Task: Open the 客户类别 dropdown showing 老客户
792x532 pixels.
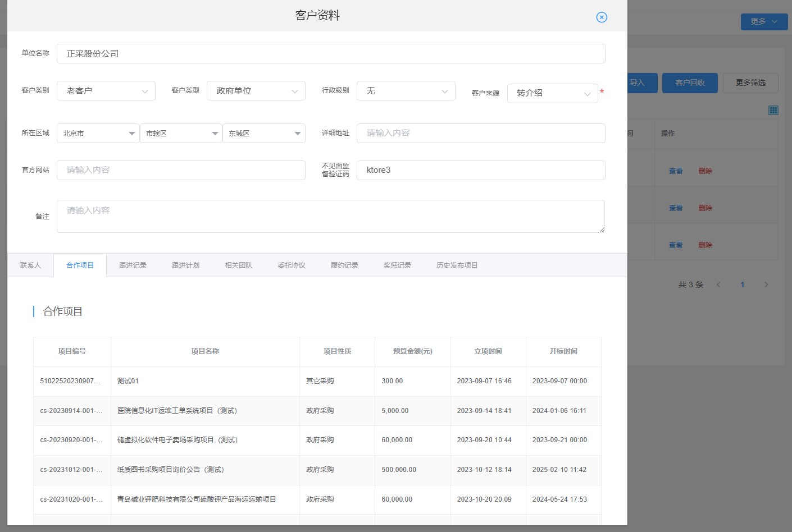Action: (x=106, y=91)
